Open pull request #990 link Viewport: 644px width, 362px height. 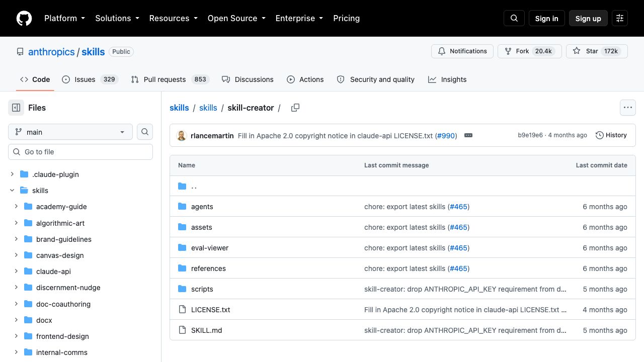point(446,135)
